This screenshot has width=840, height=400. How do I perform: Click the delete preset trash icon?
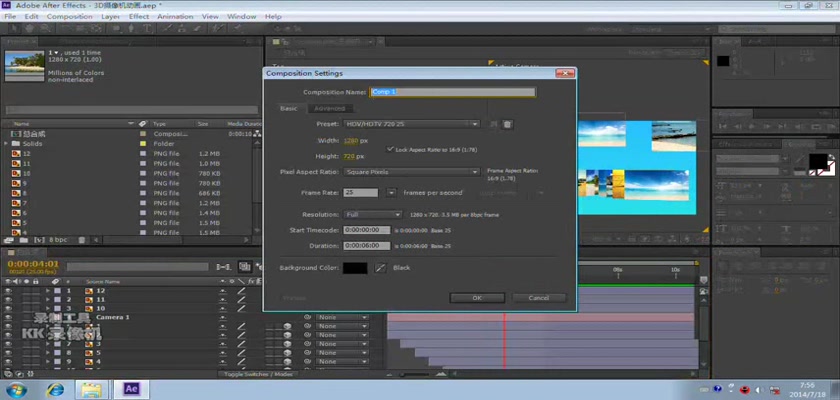point(508,124)
